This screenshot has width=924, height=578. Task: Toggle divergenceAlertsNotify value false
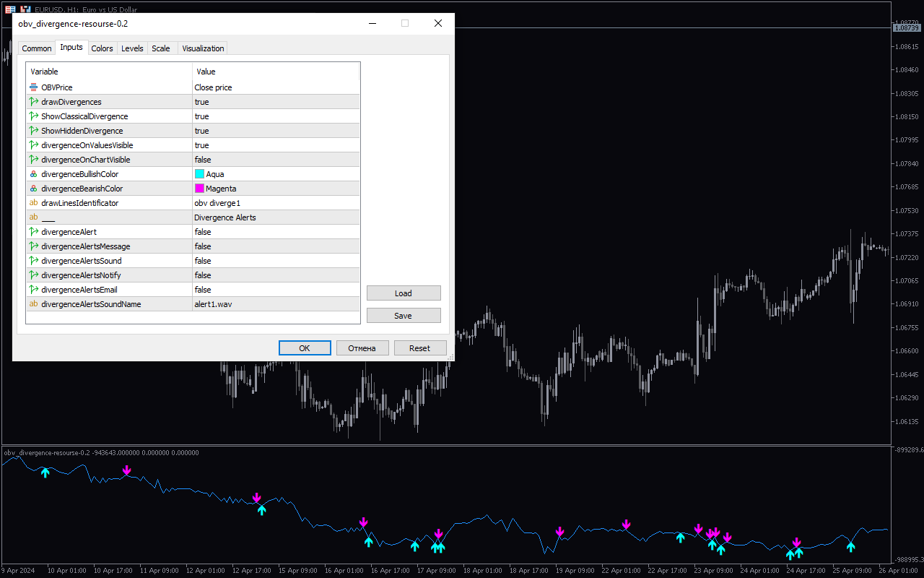tap(276, 275)
